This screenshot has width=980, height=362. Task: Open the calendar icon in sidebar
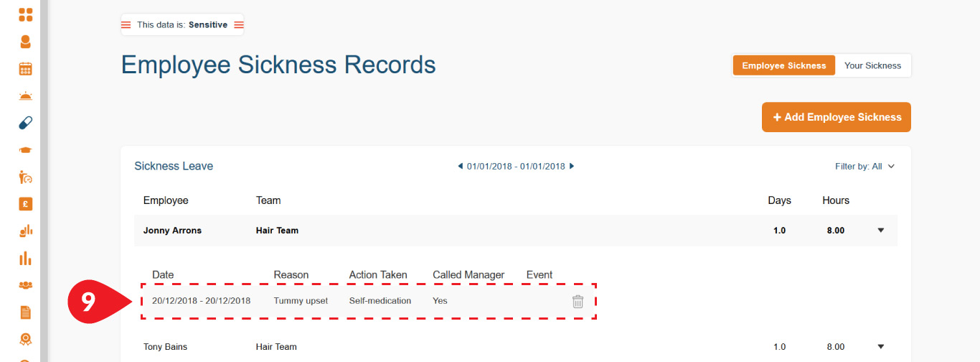(x=25, y=69)
